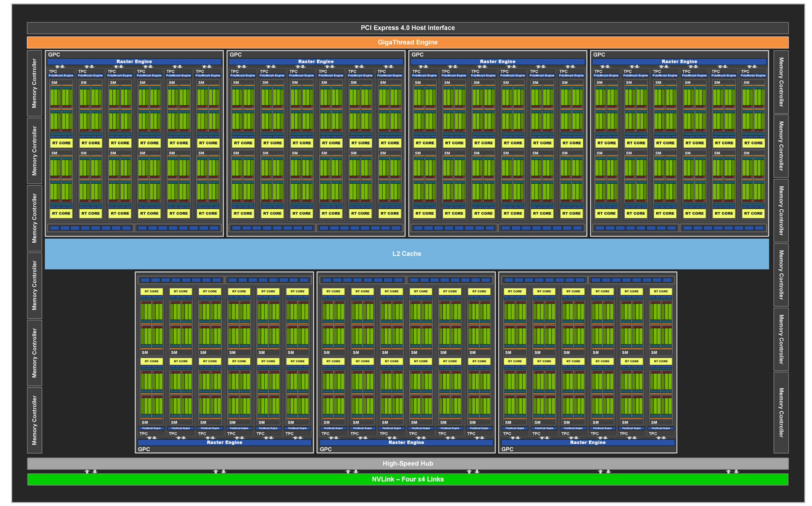Click the rightmost arrows under High-Speed Hub

pos(732,472)
